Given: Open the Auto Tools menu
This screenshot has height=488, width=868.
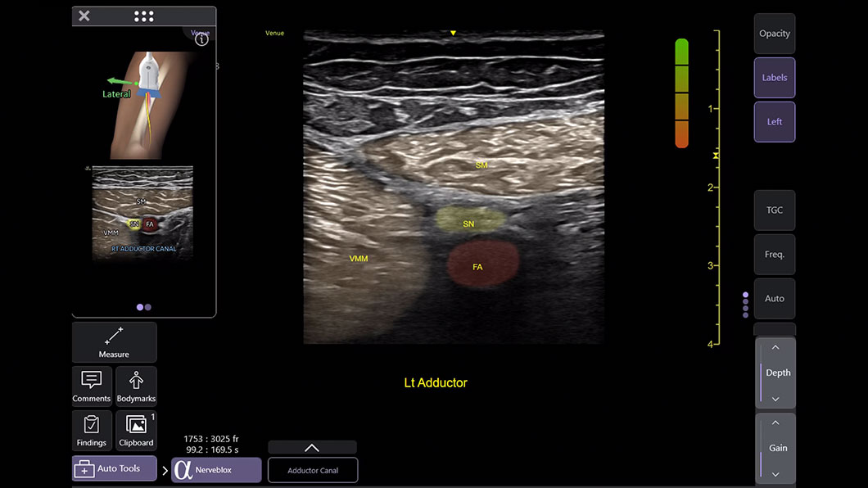Looking at the screenshot, I should [x=114, y=469].
